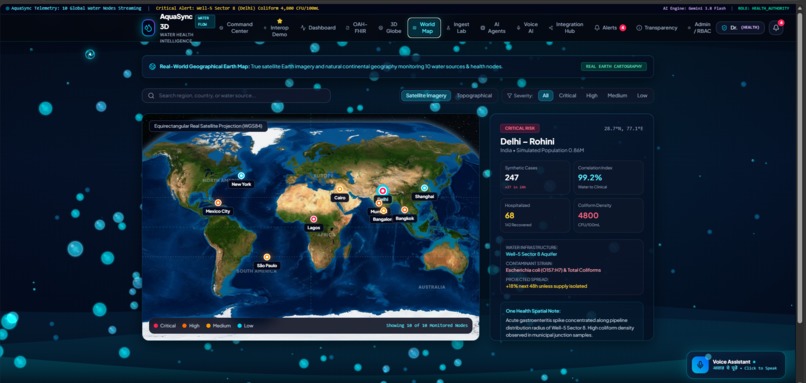Switch to the 3D Globe tab
The image size is (806, 383).
pos(391,28)
